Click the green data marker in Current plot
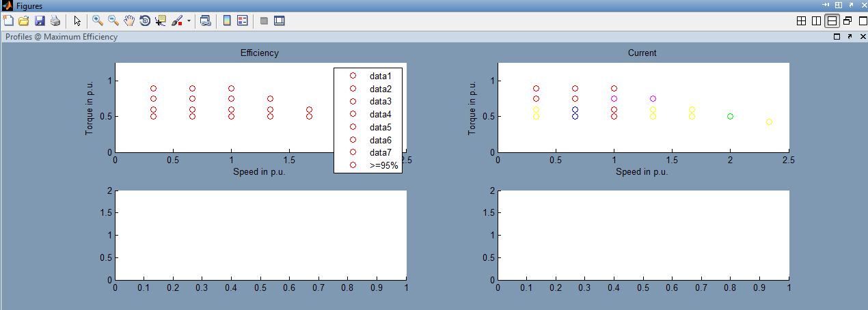This screenshot has width=868, height=310. pyautogui.click(x=730, y=117)
